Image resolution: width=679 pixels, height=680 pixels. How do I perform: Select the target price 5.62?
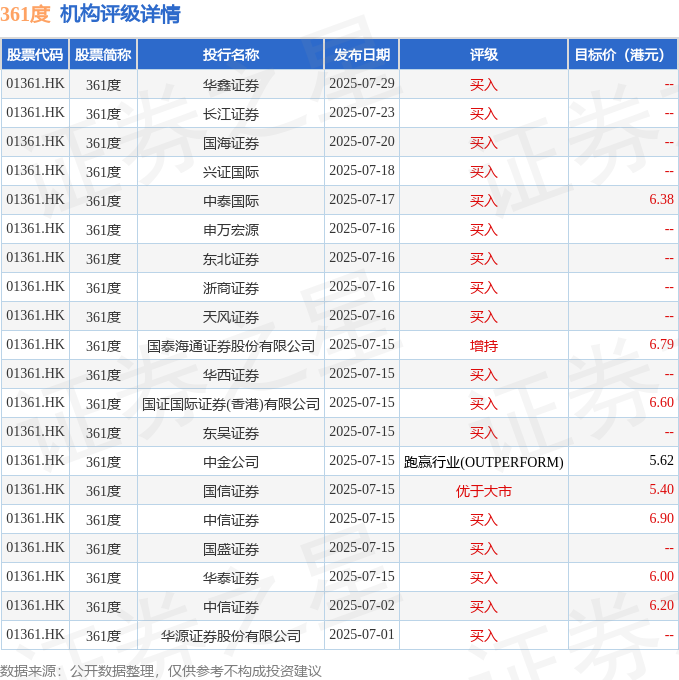tap(661, 461)
